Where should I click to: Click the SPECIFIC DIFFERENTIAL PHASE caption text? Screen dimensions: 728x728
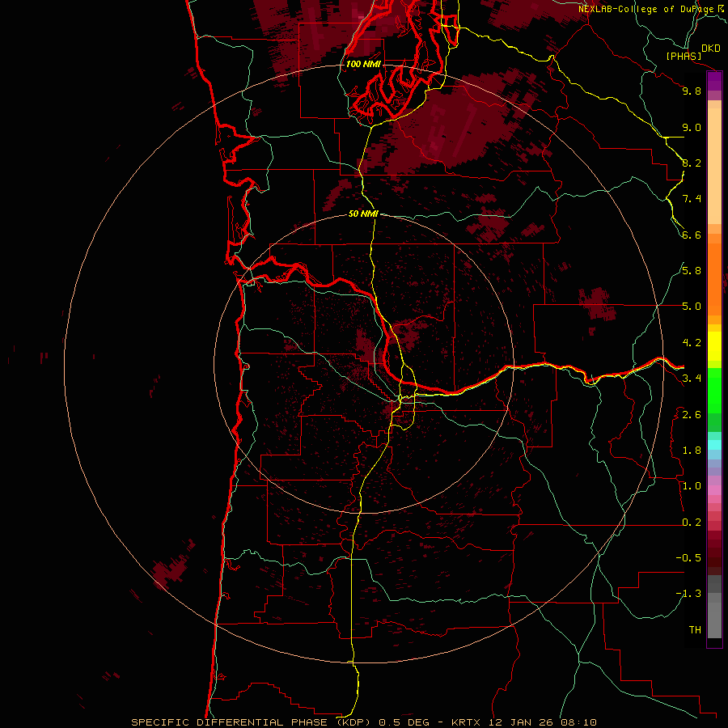231,722
